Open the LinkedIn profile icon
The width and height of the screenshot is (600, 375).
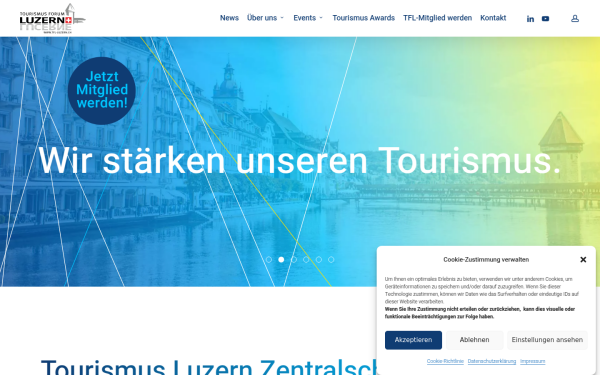click(530, 18)
